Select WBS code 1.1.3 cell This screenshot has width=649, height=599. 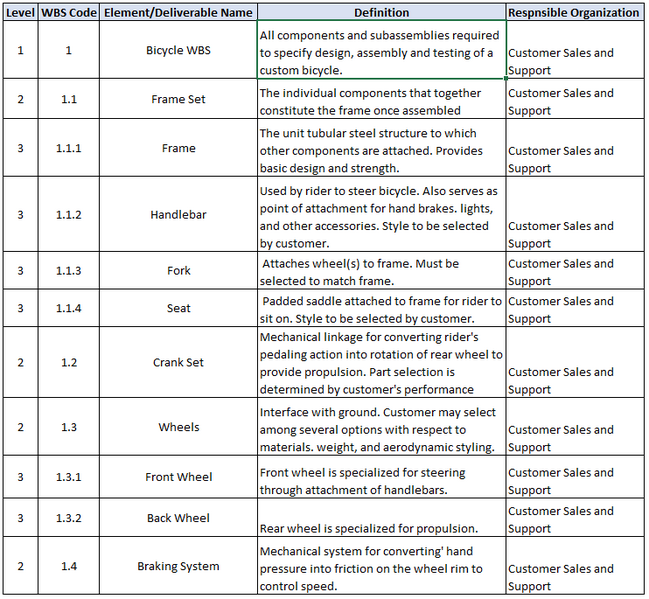[x=69, y=270]
